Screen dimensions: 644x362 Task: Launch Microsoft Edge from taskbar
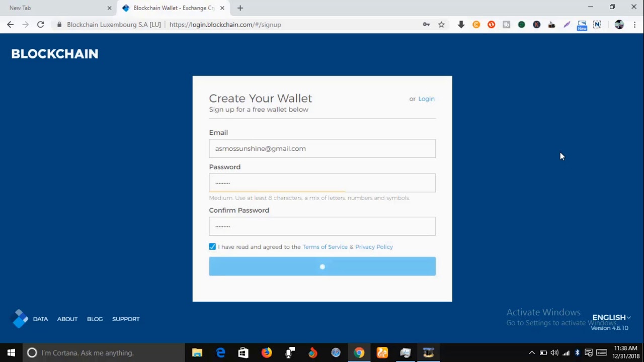220,353
